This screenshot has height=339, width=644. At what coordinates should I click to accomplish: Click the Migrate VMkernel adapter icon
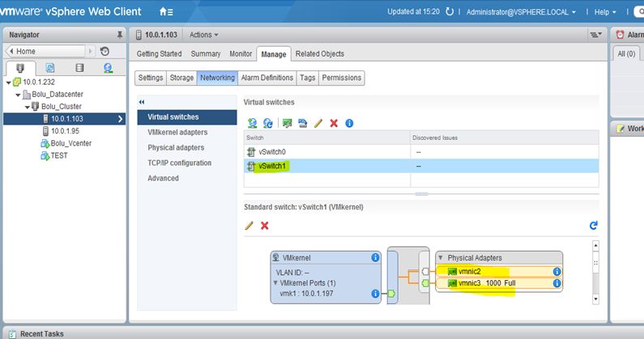(303, 123)
